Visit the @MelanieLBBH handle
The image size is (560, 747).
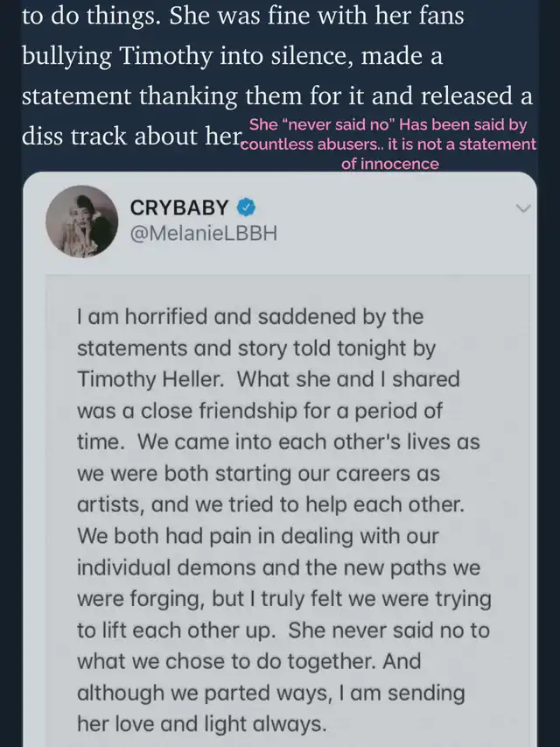click(x=203, y=234)
